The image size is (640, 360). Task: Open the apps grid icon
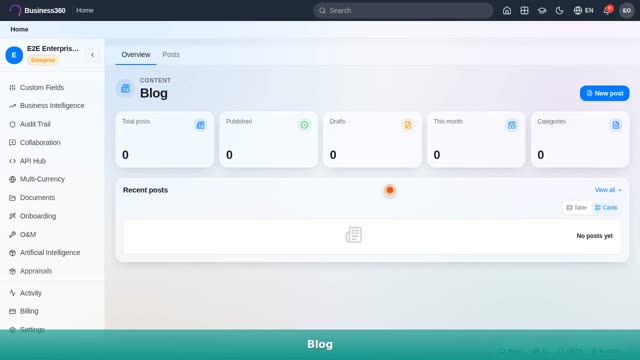[524, 11]
